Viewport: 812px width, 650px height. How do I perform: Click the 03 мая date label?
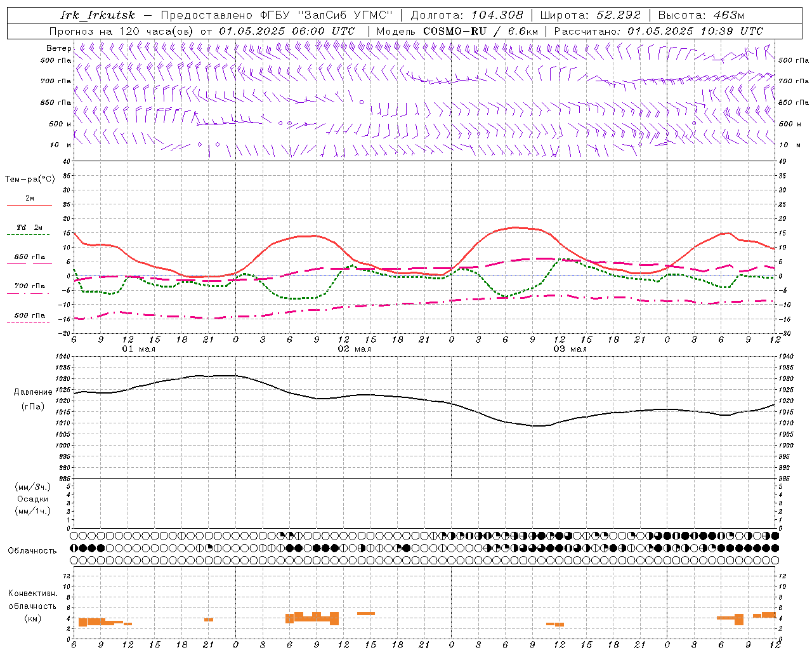pyautogui.click(x=570, y=349)
